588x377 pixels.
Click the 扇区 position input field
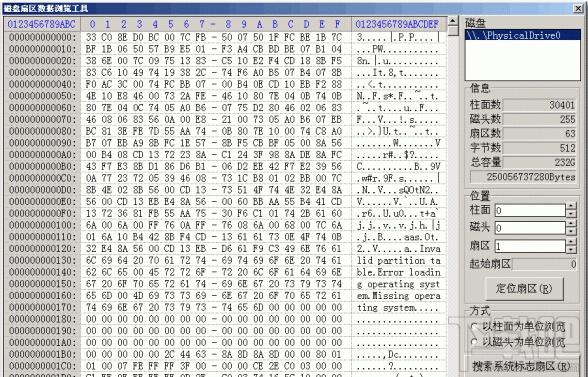[x=530, y=246]
